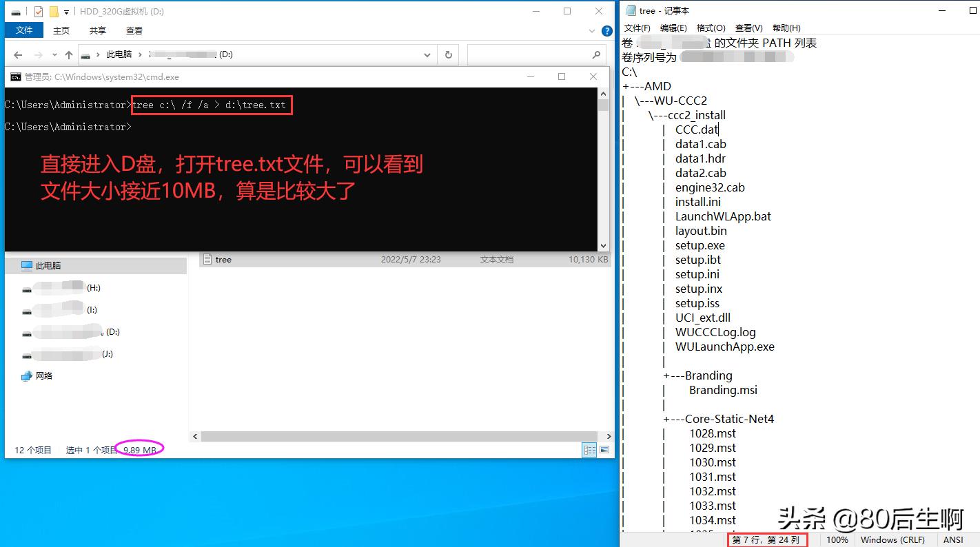Click the Explorer search box
The width and height of the screenshot is (980, 547).
click(x=538, y=54)
